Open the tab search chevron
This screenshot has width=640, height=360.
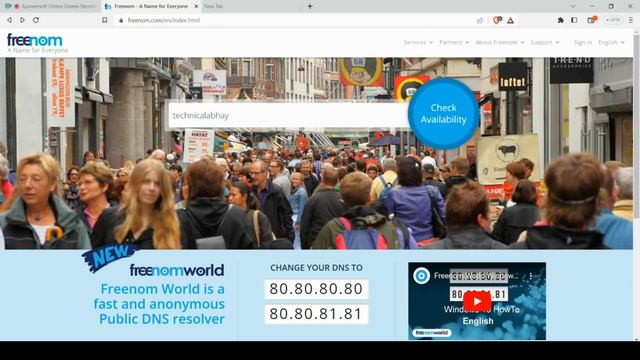(573, 6)
